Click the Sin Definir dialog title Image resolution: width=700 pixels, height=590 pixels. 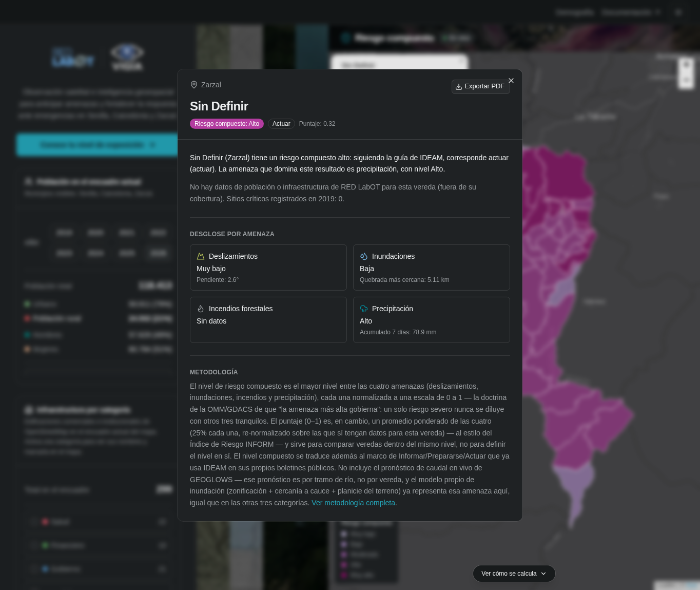click(x=219, y=106)
